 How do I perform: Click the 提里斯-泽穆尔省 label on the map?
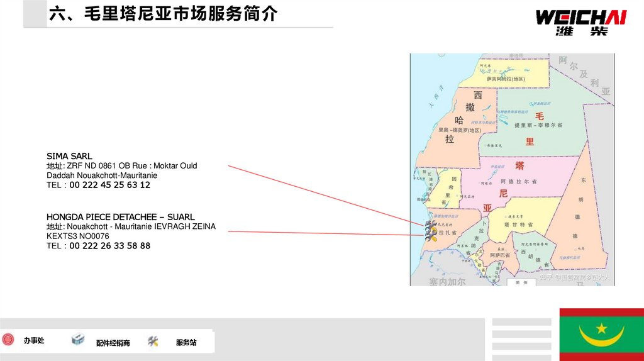(x=538, y=125)
